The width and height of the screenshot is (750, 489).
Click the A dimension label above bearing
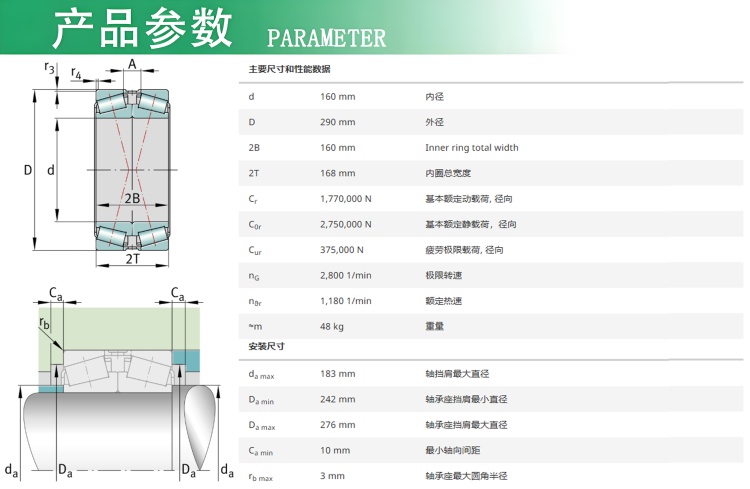pyautogui.click(x=132, y=64)
